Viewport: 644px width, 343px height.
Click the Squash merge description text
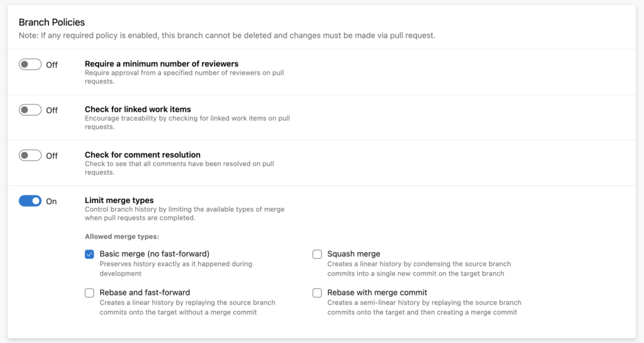pyautogui.click(x=419, y=269)
